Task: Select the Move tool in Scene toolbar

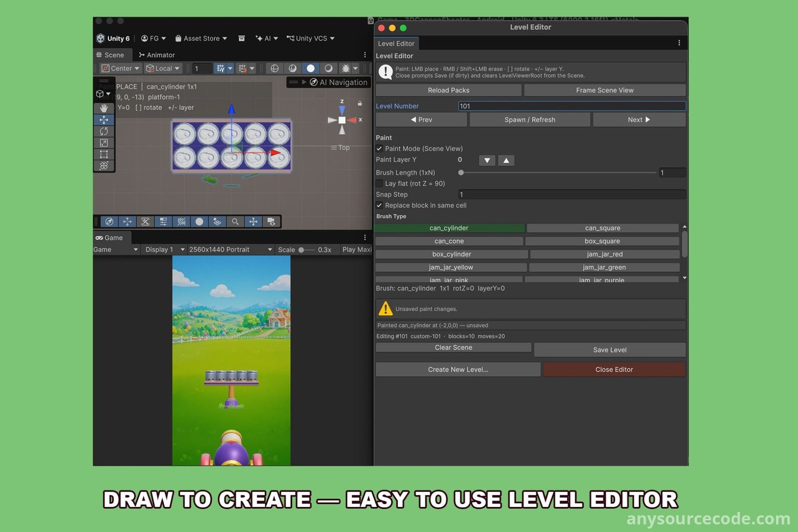Action: 104,120
